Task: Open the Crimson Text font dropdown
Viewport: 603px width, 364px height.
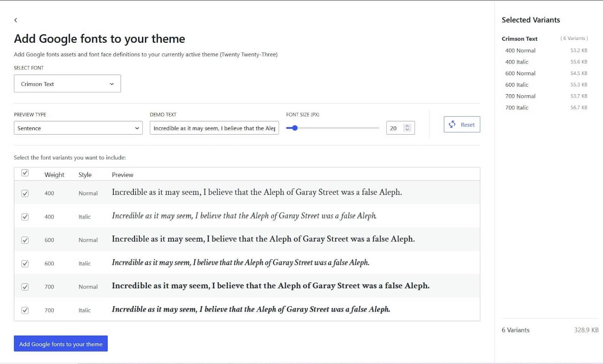Action: coord(67,84)
